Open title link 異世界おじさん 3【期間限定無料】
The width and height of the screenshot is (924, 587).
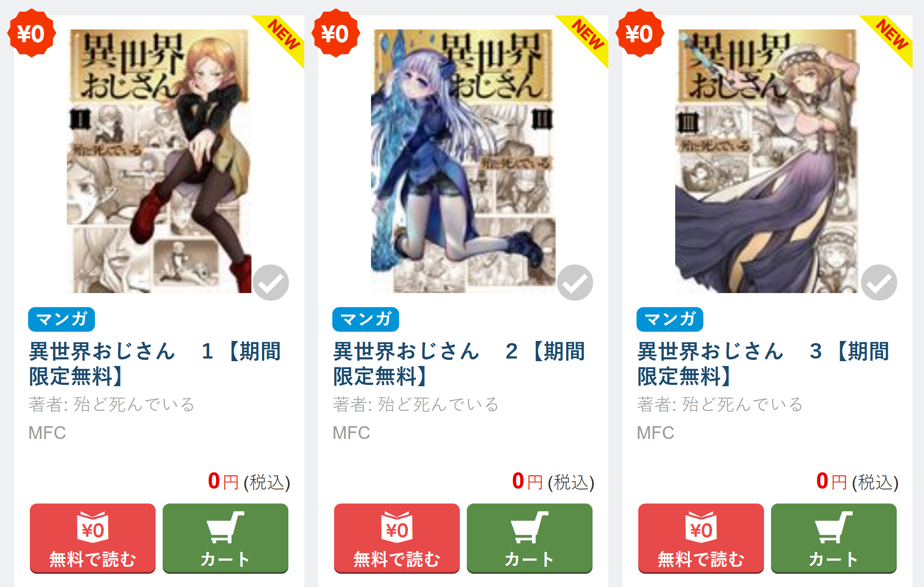pos(764,364)
